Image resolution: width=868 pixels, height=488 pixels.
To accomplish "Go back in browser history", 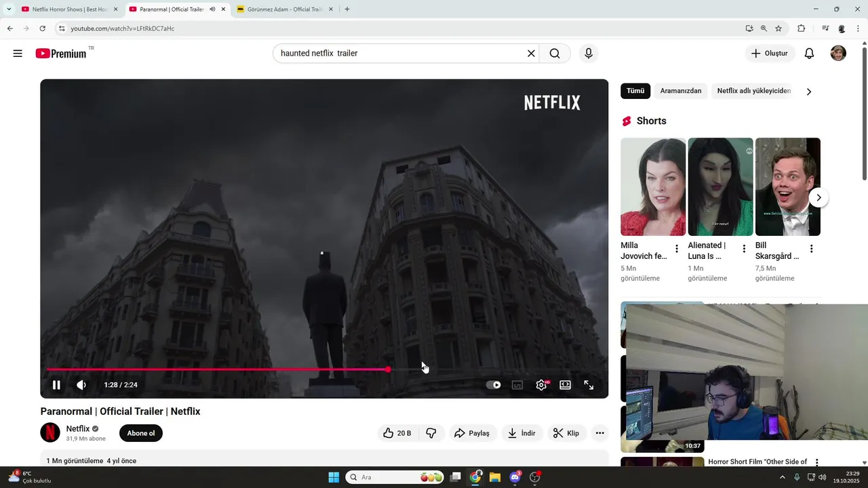I will point(9,28).
